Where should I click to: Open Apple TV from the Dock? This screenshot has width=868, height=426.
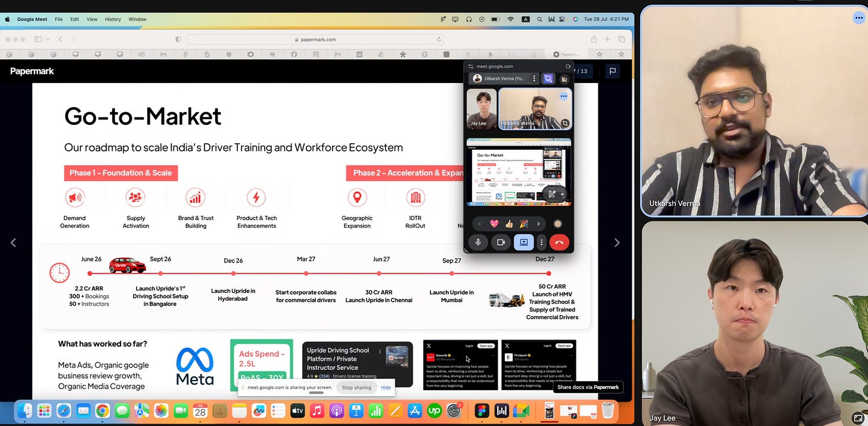point(297,410)
